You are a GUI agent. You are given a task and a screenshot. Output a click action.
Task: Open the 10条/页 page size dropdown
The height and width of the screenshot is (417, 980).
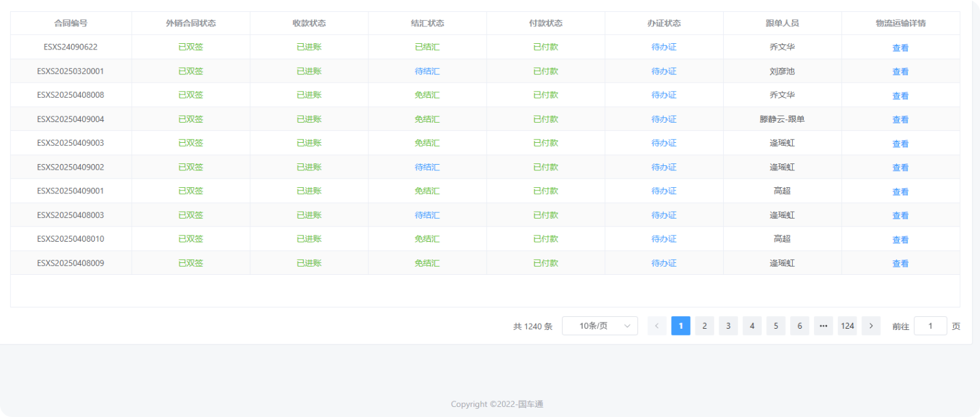pos(600,326)
